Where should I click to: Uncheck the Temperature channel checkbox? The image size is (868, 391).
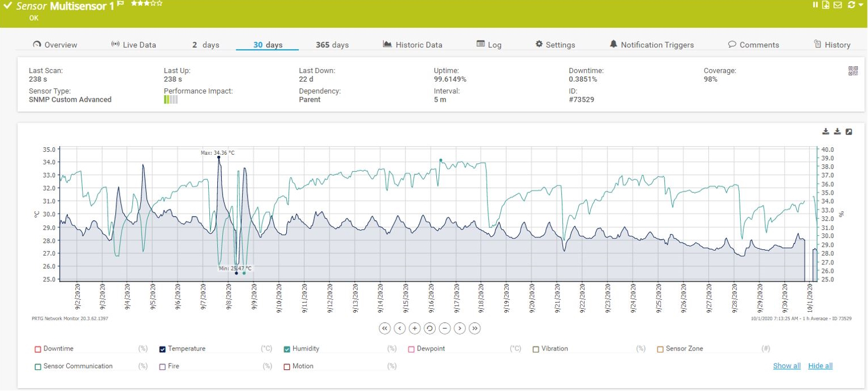(x=161, y=349)
